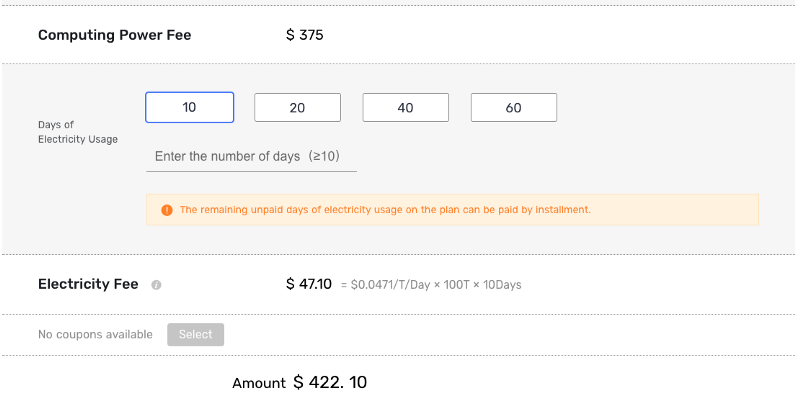Click the Days of Electricity Usage label
This screenshot has height=403, width=800.
[78, 132]
